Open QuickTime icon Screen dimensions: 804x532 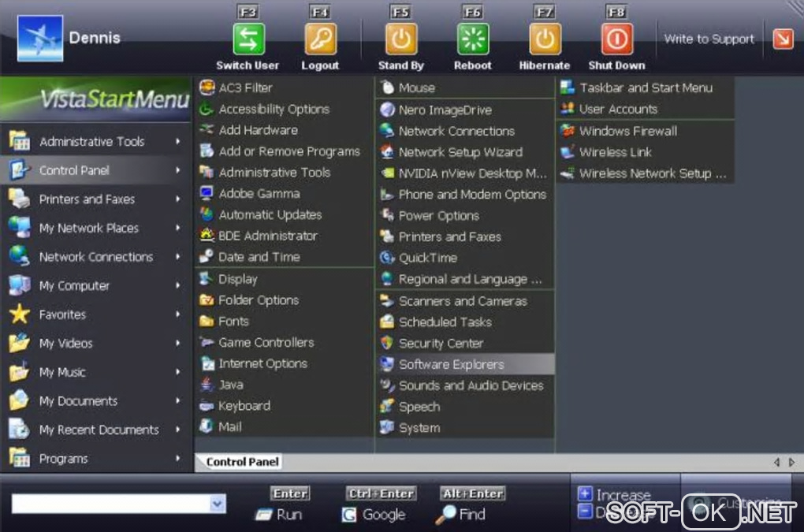(387, 258)
